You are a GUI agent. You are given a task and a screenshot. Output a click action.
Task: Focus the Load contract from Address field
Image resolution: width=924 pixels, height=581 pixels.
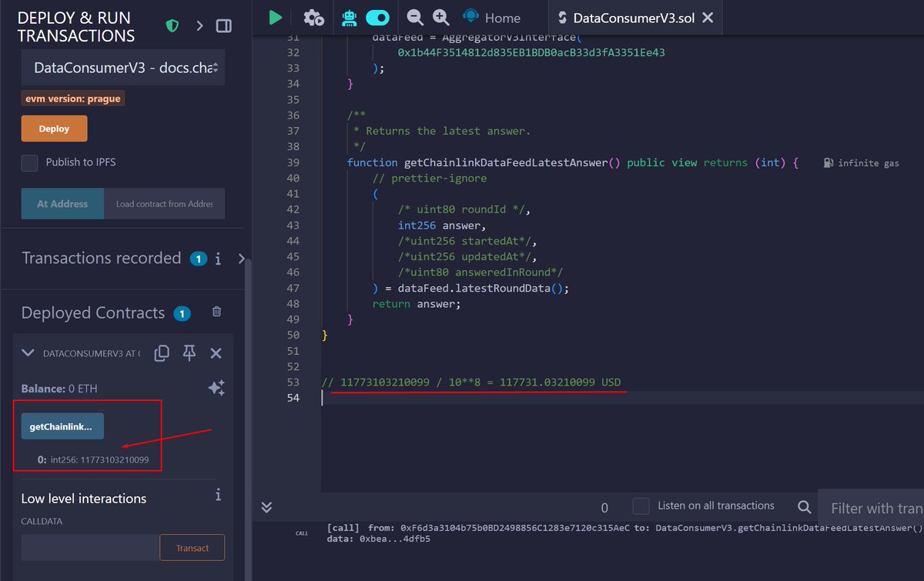164,204
